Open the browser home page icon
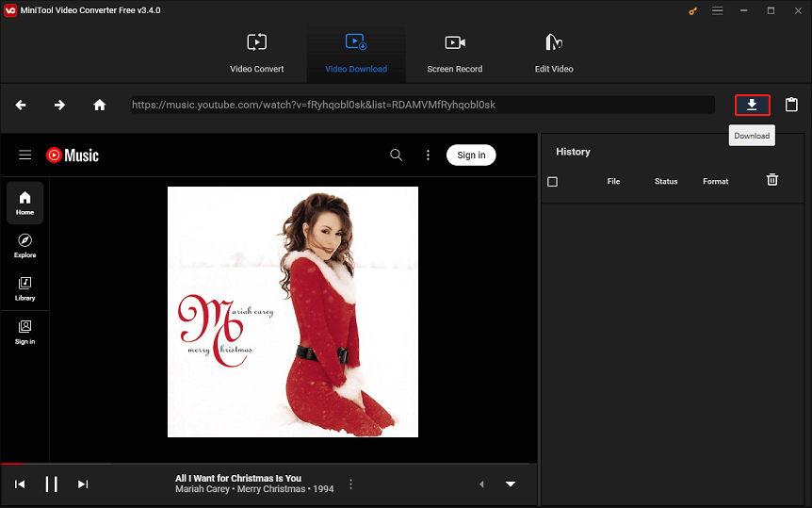 click(x=100, y=106)
